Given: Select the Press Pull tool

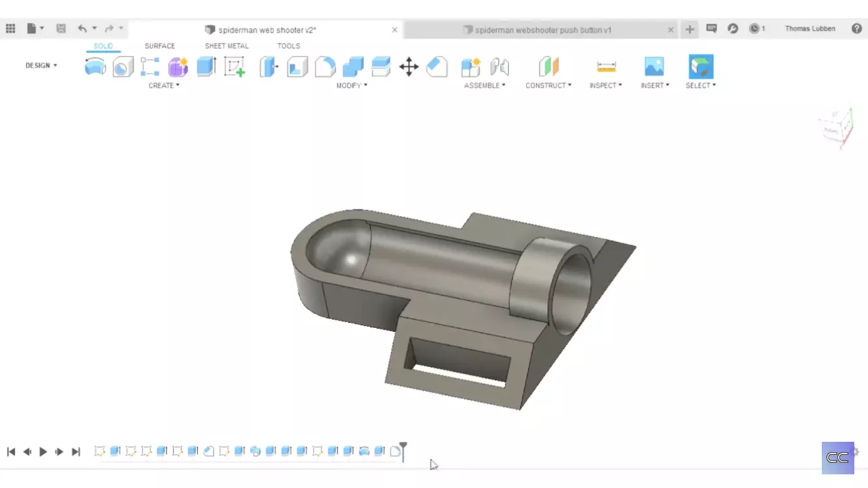Looking at the screenshot, I should pyautogui.click(x=269, y=66).
